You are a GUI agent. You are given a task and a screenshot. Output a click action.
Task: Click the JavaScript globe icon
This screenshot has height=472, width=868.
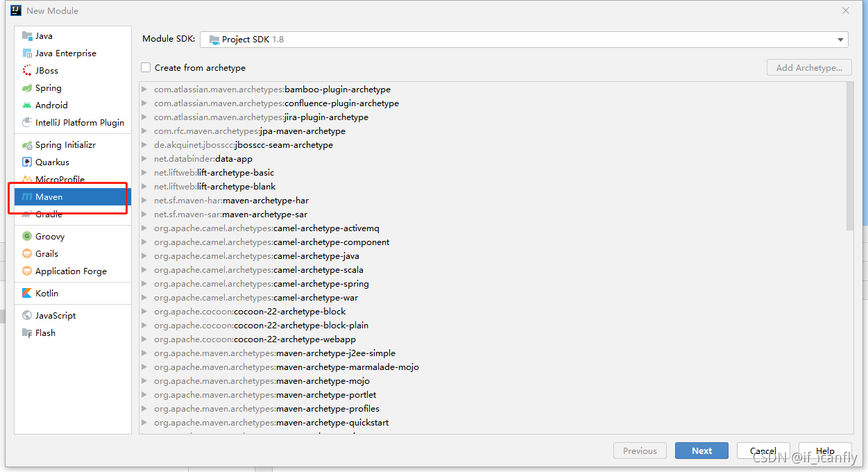point(27,316)
